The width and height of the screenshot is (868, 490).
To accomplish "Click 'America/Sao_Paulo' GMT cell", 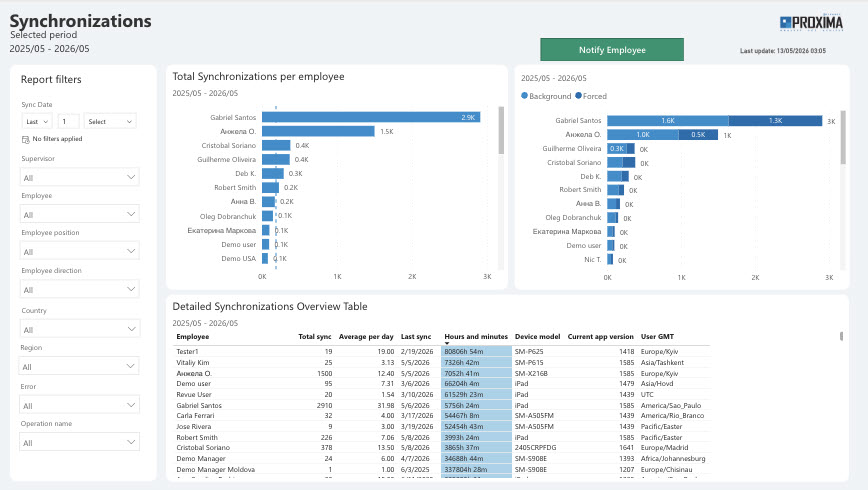I will 671,406.
